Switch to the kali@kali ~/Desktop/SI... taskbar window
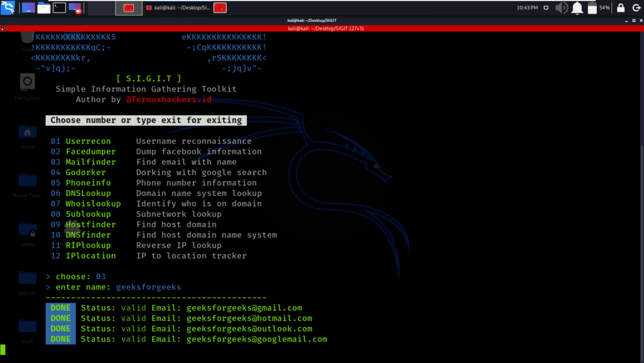The height and width of the screenshot is (363, 644). tap(178, 8)
